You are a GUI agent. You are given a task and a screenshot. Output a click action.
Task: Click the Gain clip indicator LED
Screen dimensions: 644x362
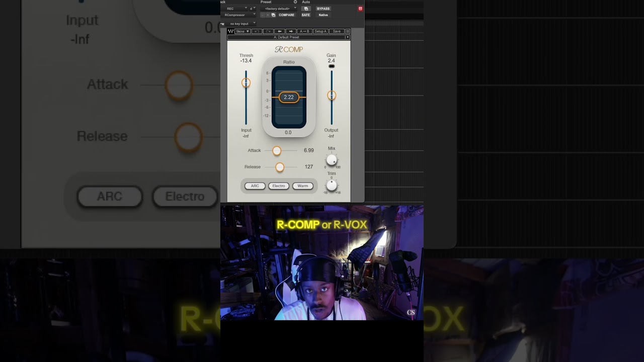[x=331, y=66]
